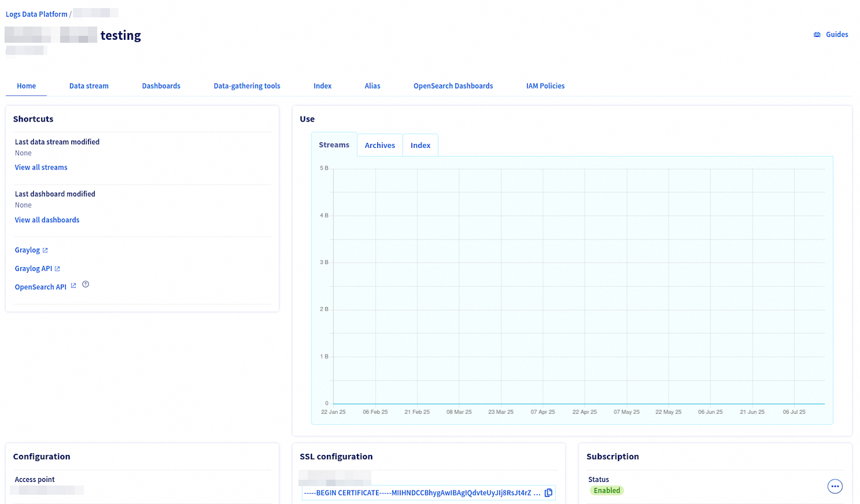
Task: Open the Index tab in the main navigation
Action: coord(322,86)
